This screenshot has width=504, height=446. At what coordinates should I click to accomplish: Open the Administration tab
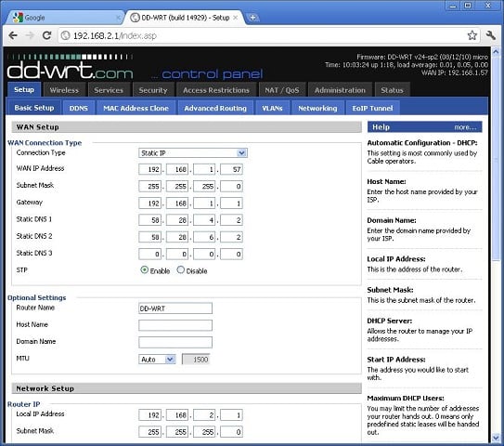340,90
